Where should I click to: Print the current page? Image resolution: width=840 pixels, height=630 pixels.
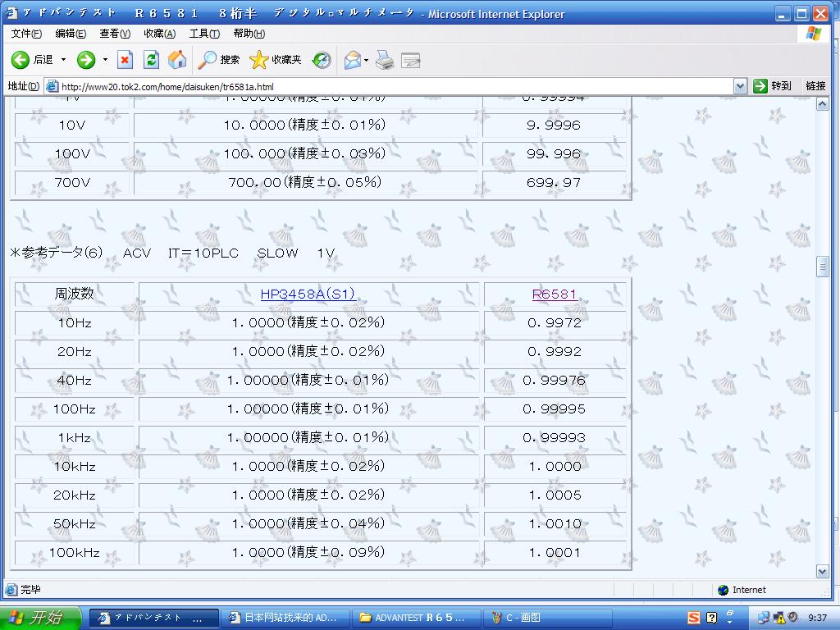(x=385, y=59)
